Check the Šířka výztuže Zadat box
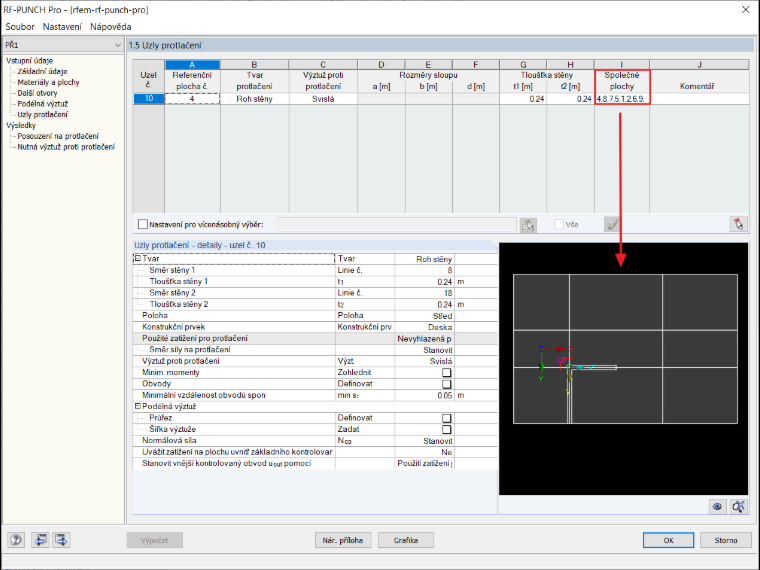 click(446, 429)
